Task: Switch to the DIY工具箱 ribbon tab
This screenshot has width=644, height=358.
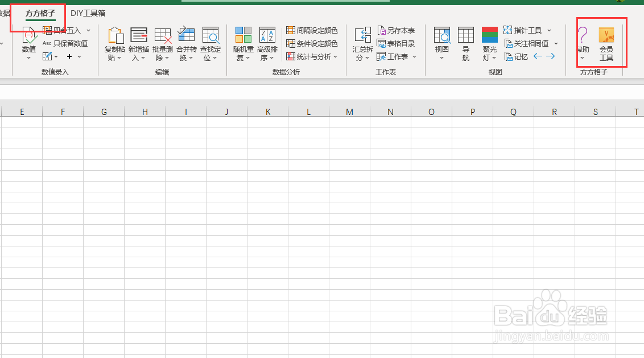Action: (x=86, y=13)
